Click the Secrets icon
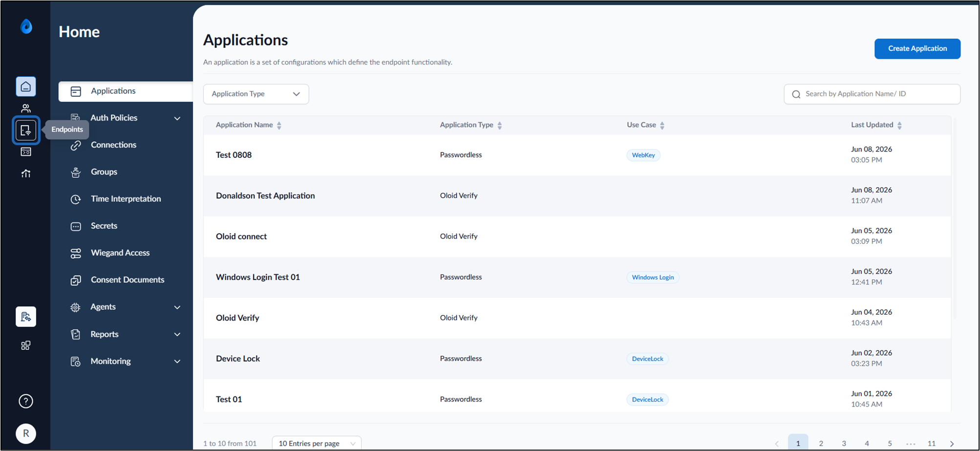The image size is (980, 451). tap(76, 226)
